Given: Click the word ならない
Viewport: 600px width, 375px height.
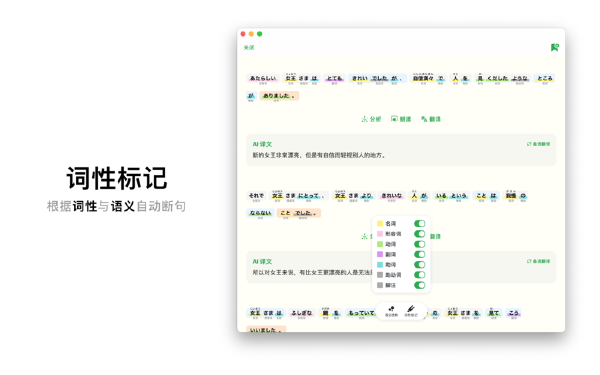Looking at the screenshot, I should point(260,213).
